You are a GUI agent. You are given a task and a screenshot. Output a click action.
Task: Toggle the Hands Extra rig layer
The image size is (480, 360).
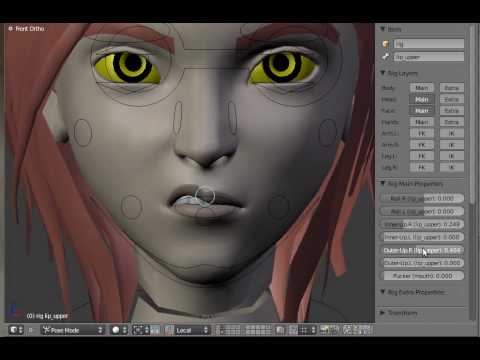(452, 122)
